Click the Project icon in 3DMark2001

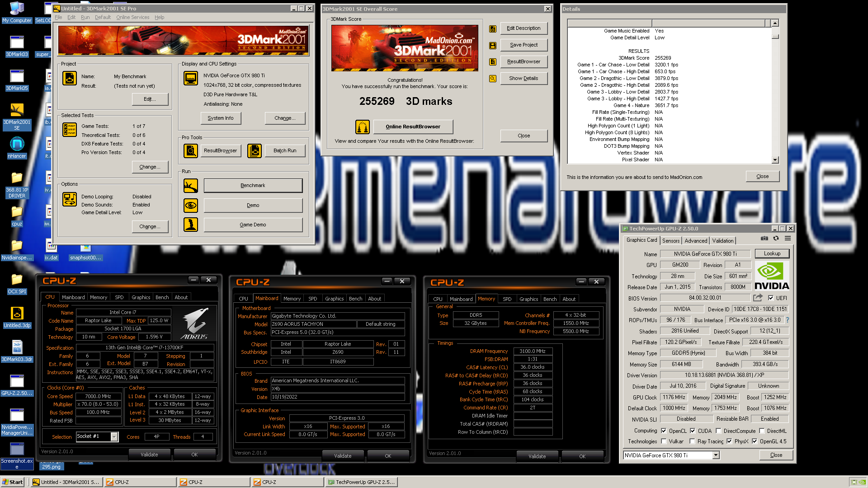[70, 79]
